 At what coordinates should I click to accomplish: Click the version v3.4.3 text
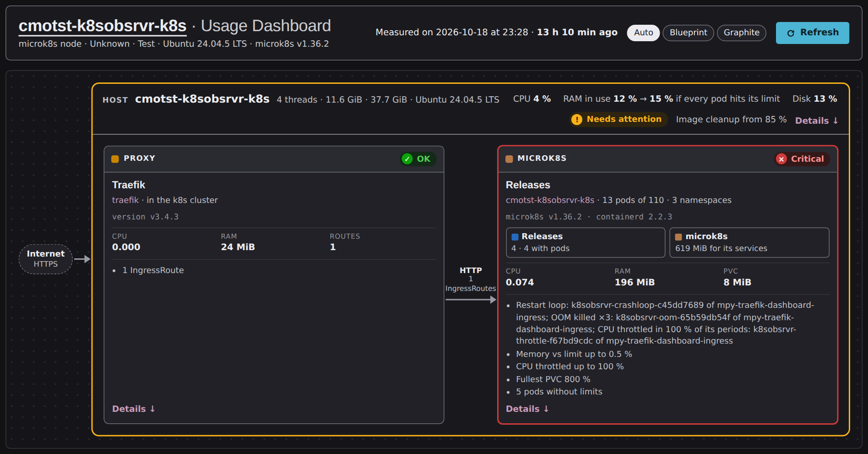point(145,217)
